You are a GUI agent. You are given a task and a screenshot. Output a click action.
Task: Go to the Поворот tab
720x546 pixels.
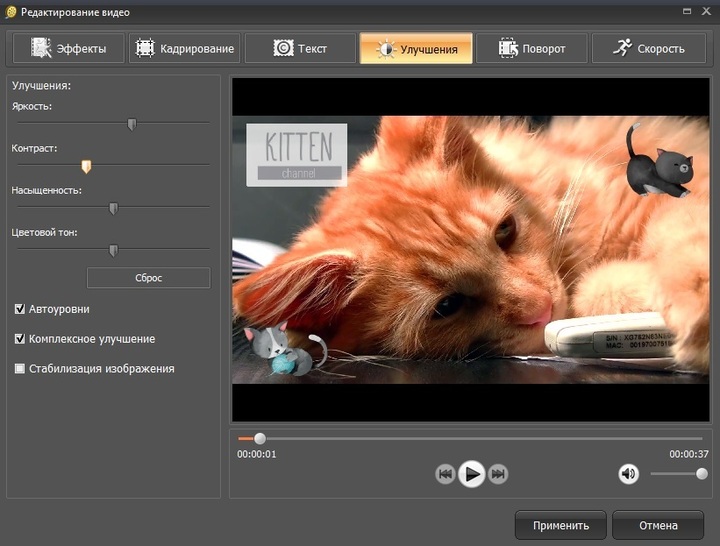[x=532, y=48]
